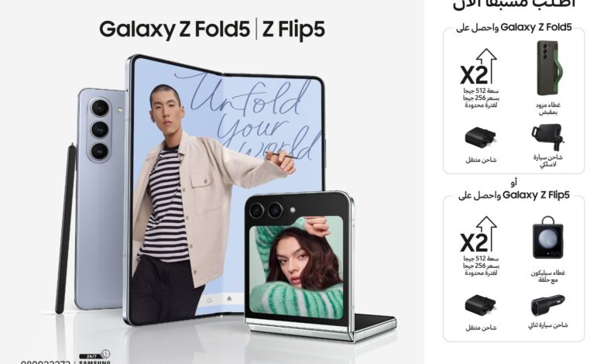Click the Galaxy Z Fold5 | Z Flip5 heading

(212, 29)
